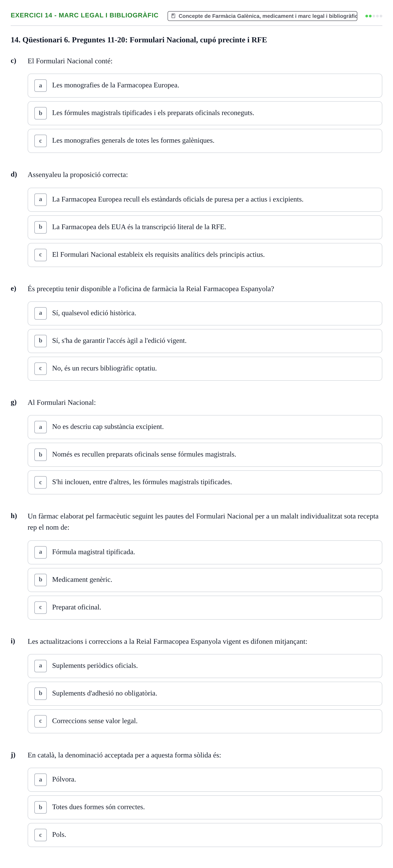Pick Correccions sense valor legal answer
The height and width of the screenshot is (868, 393).
[205, 721]
